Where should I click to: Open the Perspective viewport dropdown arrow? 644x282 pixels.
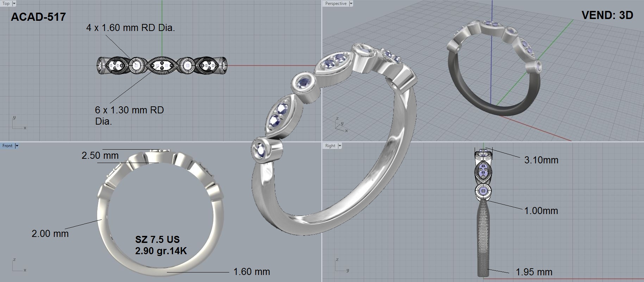(x=350, y=4)
